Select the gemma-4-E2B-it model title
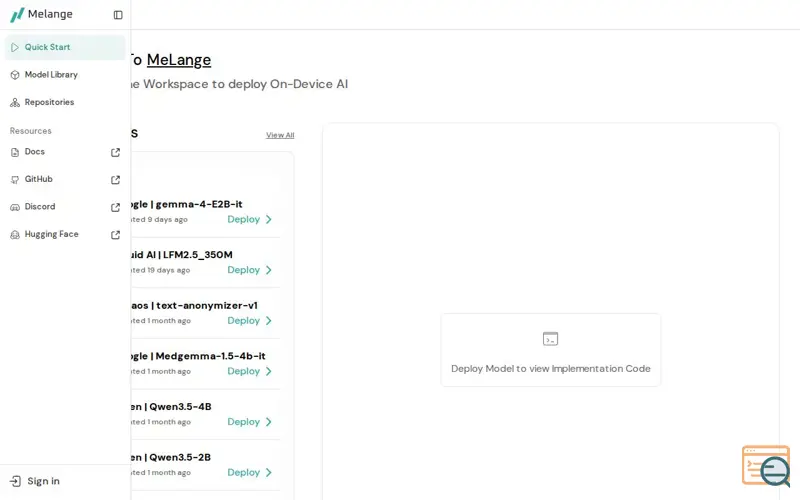Viewport: 800px width, 500px height. pos(187,204)
